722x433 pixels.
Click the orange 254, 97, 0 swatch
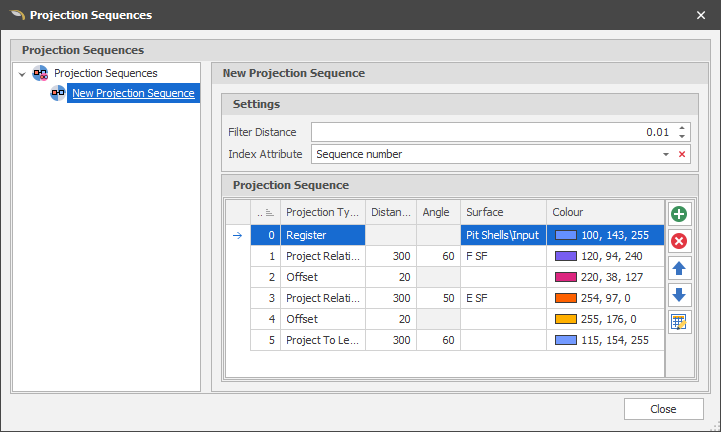pos(566,298)
